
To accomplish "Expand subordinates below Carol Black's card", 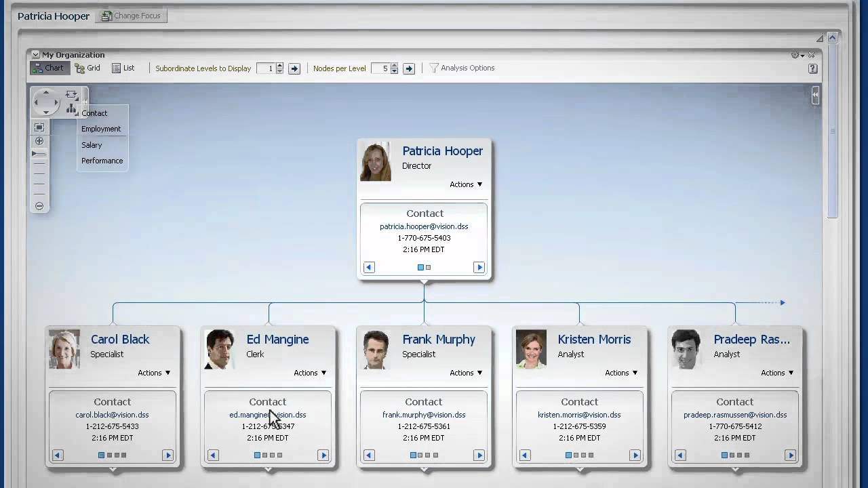I will pyautogui.click(x=113, y=469).
